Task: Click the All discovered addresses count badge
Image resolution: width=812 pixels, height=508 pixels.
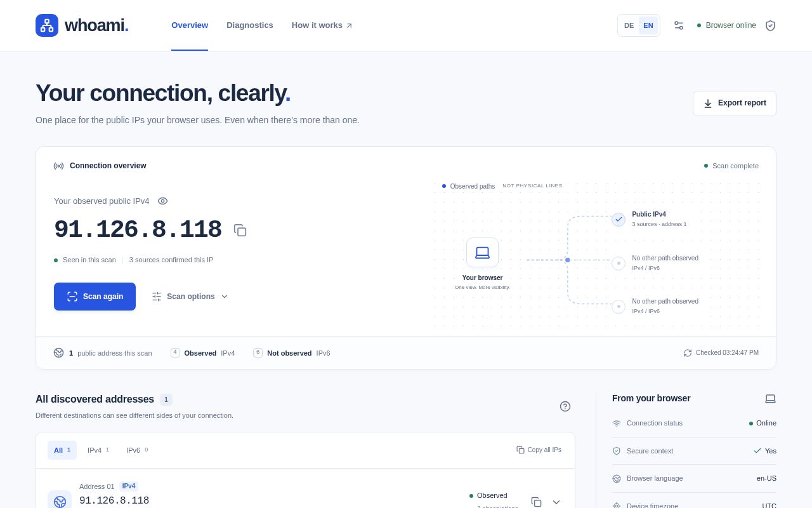Action: [x=166, y=399]
